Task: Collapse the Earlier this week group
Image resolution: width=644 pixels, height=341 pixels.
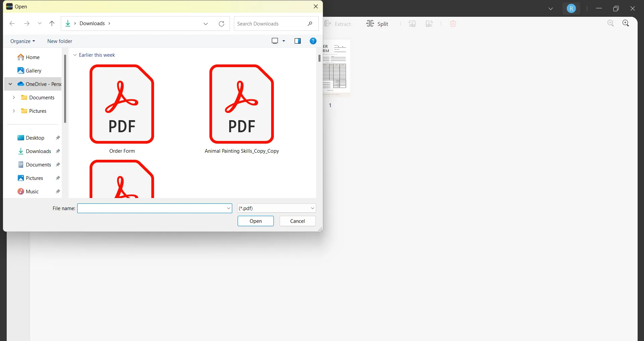Action: (75, 55)
